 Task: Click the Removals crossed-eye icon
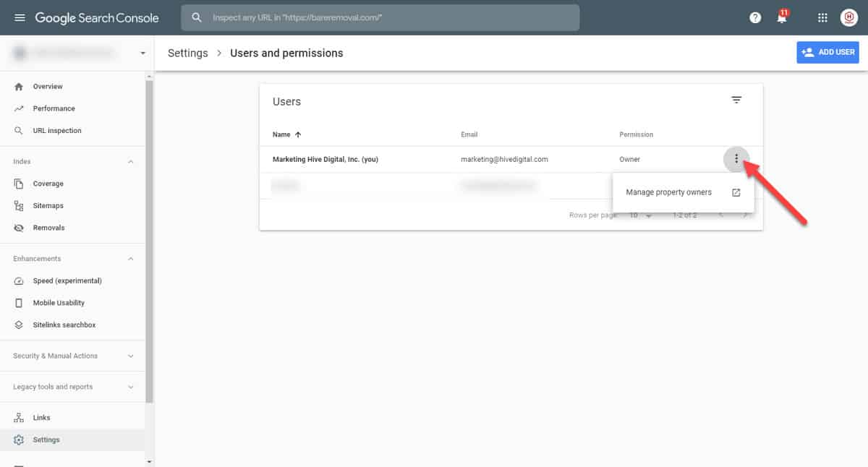click(x=19, y=228)
